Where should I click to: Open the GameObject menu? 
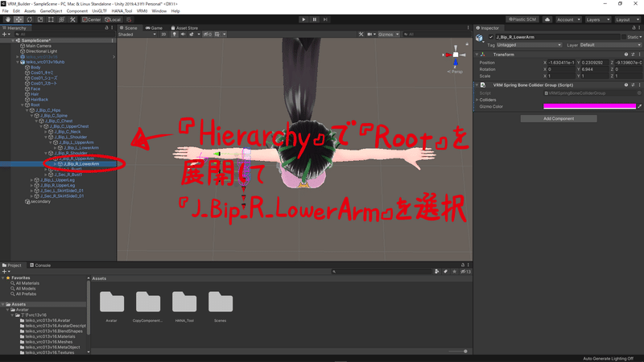click(51, 11)
